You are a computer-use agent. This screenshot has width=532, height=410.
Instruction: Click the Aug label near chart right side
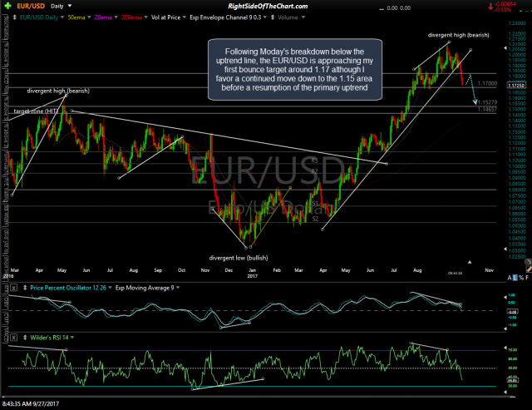coord(417,270)
